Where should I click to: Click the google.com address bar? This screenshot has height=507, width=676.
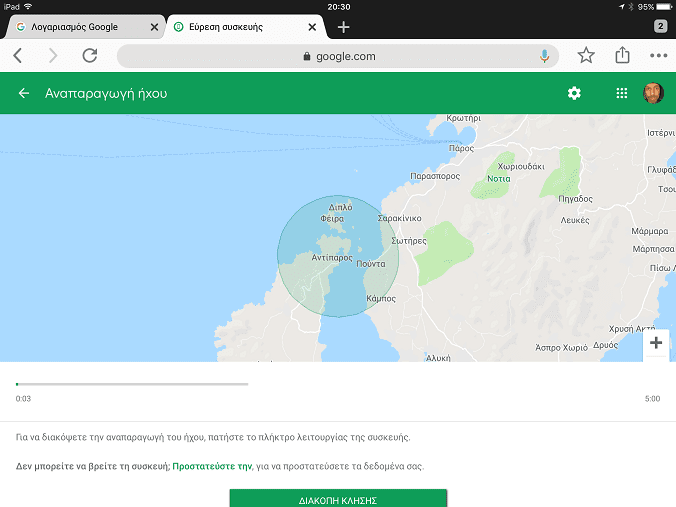coord(338,56)
